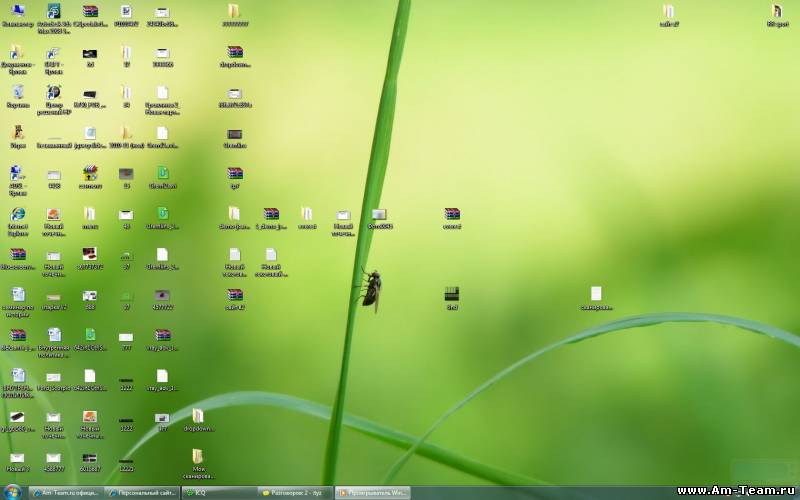The width and height of the screenshot is (800, 500).
Task: Open the ICQ taskbar button
Action: (219, 493)
